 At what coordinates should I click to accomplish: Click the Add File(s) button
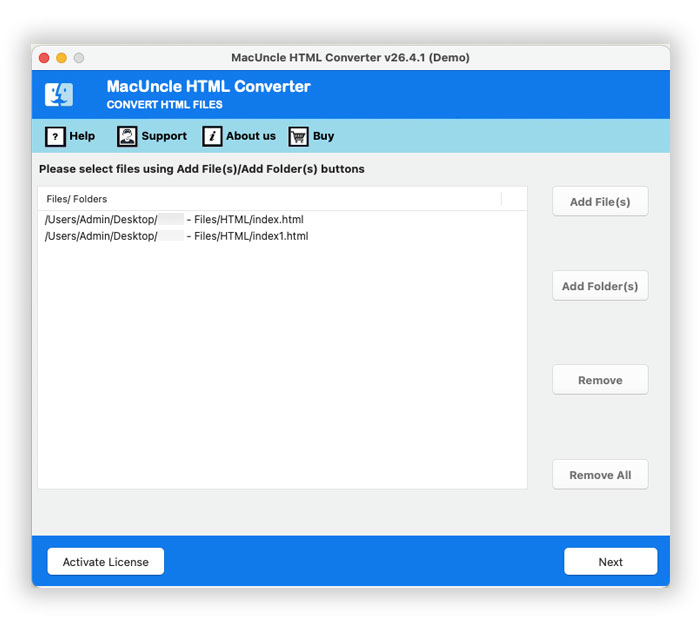coord(600,202)
